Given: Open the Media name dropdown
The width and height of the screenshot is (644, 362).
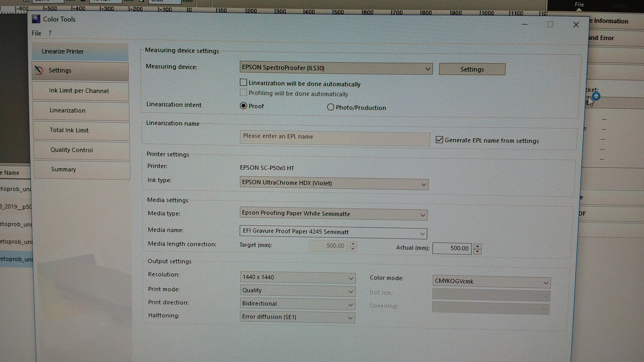Looking at the screenshot, I should [x=333, y=232].
